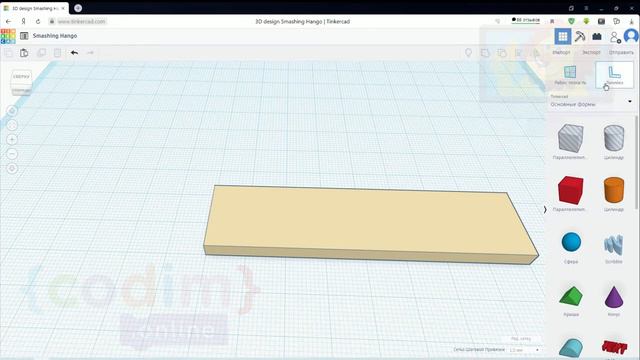Click the Group shapes icon
This screenshot has height=360, width=640.
pos(485,53)
